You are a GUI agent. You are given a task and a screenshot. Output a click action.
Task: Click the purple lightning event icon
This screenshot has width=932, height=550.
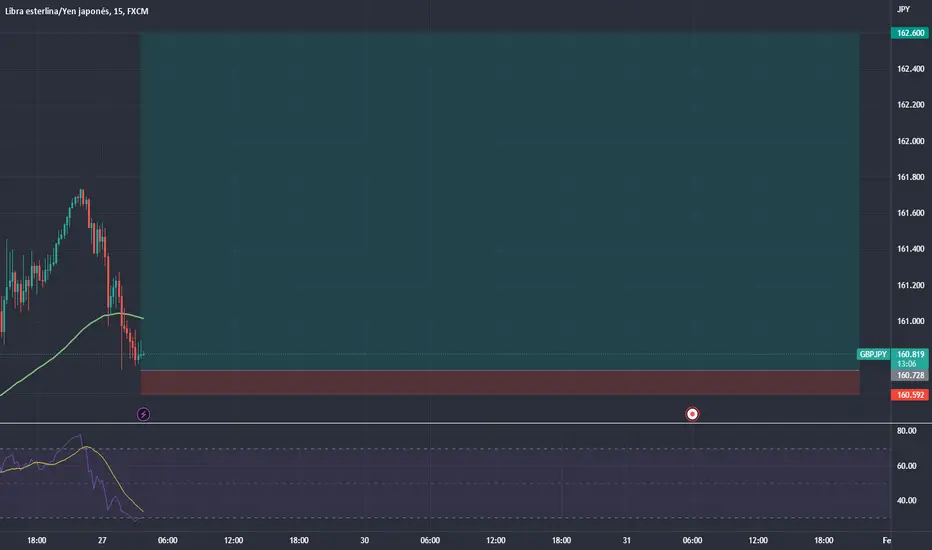[x=143, y=414]
